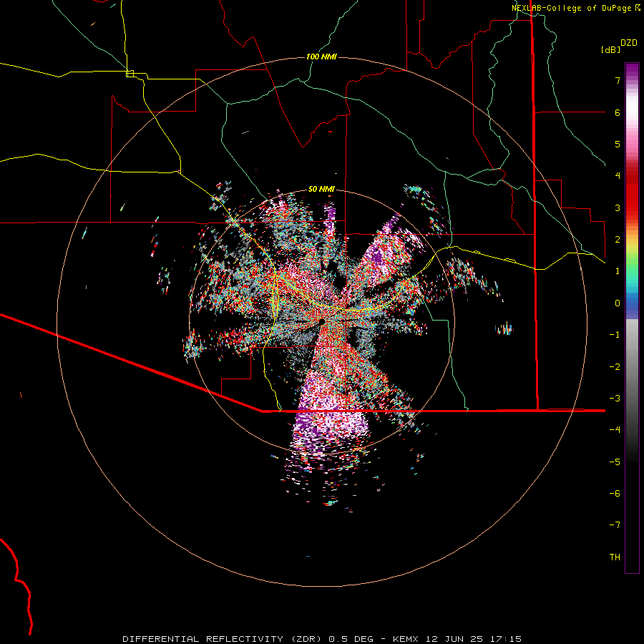644x644 pixels.
Task: Click the 0 value on the color scale
Action: coord(618,303)
